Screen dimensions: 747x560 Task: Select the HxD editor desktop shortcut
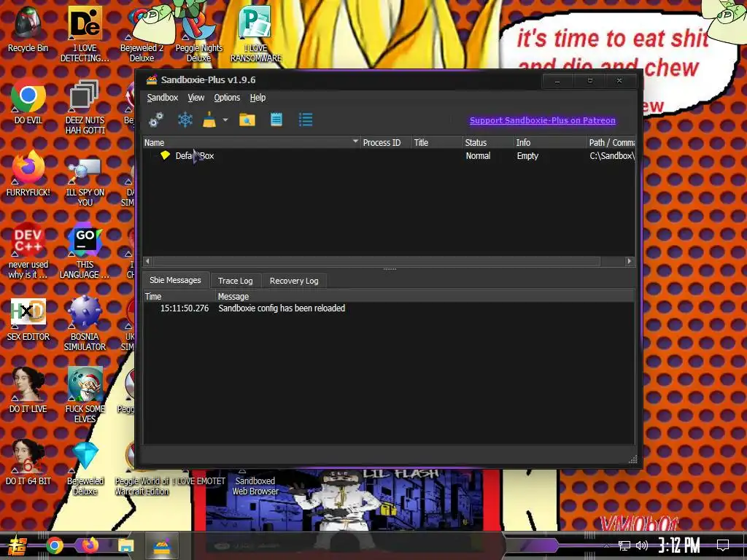[28, 319]
